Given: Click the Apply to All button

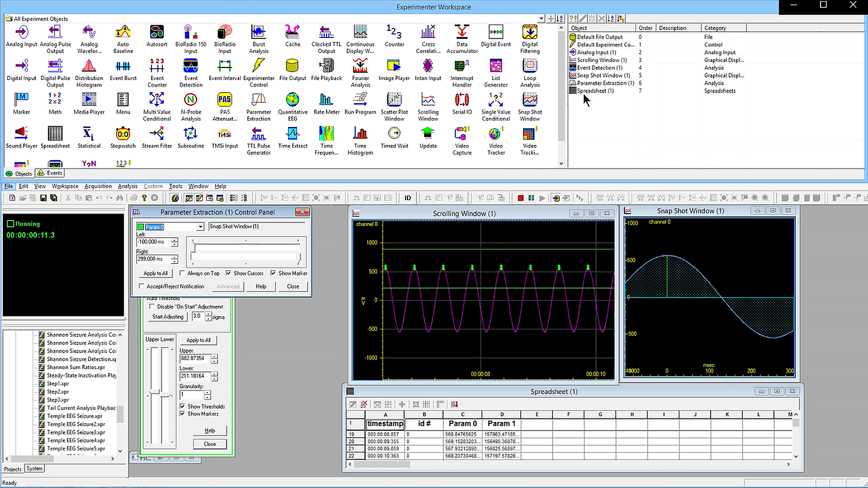Looking at the screenshot, I should [x=155, y=273].
